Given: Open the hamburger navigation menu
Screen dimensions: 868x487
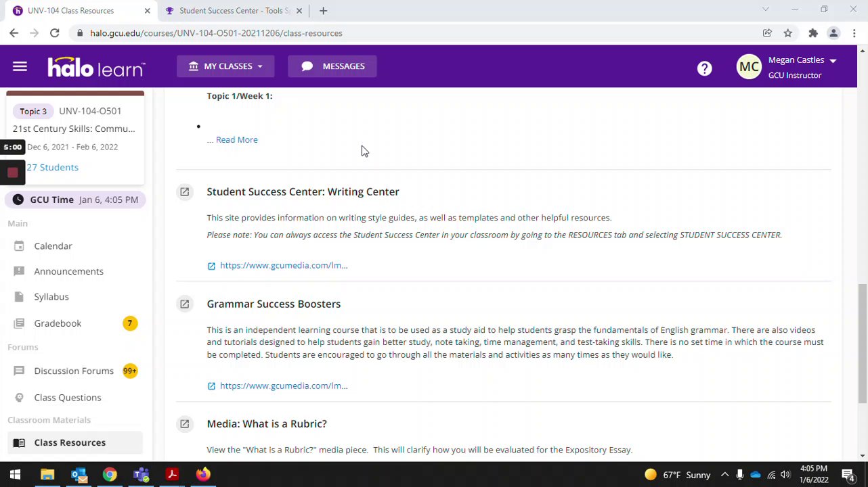Looking at the screenshot, I should pyautogui.click(x=20, y=66).
